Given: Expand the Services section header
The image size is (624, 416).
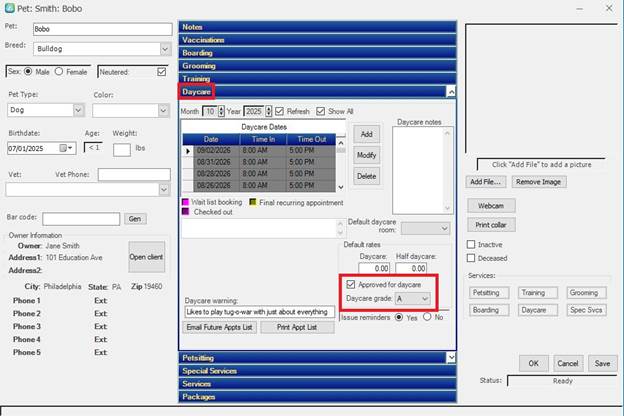Looking at the screenshot, I should [317, 384].
